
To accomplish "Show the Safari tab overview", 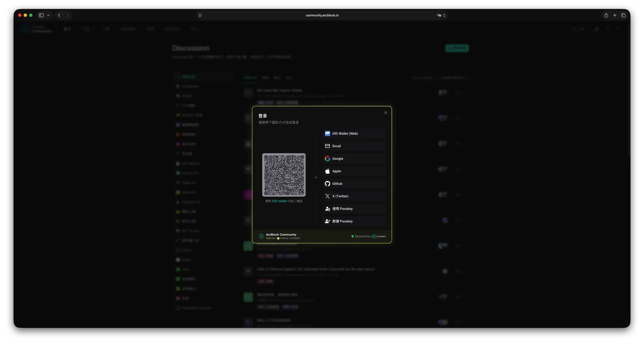I will [623, 15].
